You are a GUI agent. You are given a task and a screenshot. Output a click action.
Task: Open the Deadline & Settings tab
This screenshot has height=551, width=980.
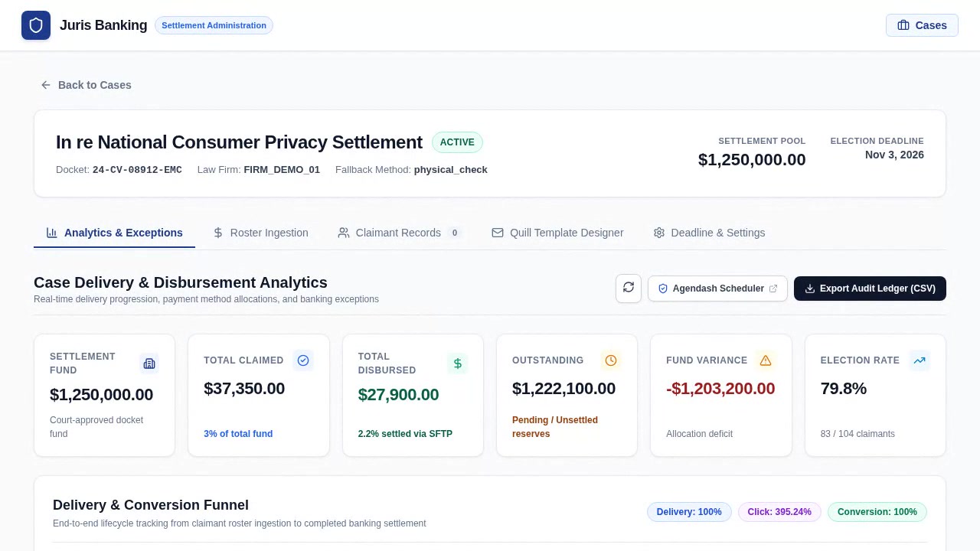click(x=709, y=233)
